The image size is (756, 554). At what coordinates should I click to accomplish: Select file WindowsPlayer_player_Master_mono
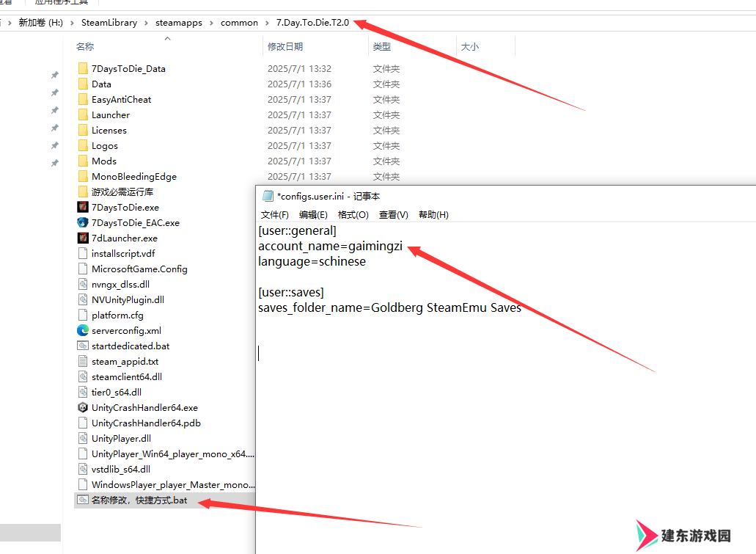(x=172, y=485)
